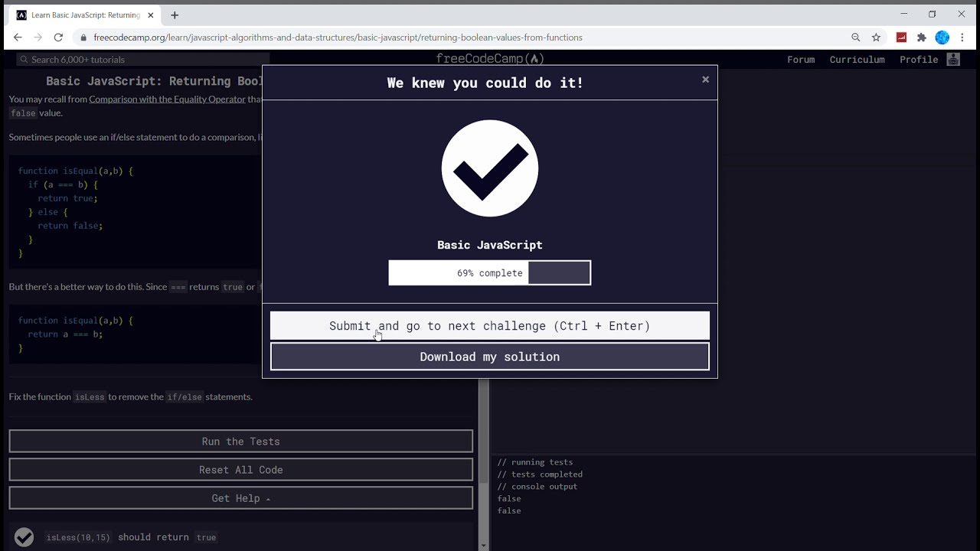Open the Forum navigation link
Image resolution: width=980 pixels, height=551 pixels.
[801, 59]
